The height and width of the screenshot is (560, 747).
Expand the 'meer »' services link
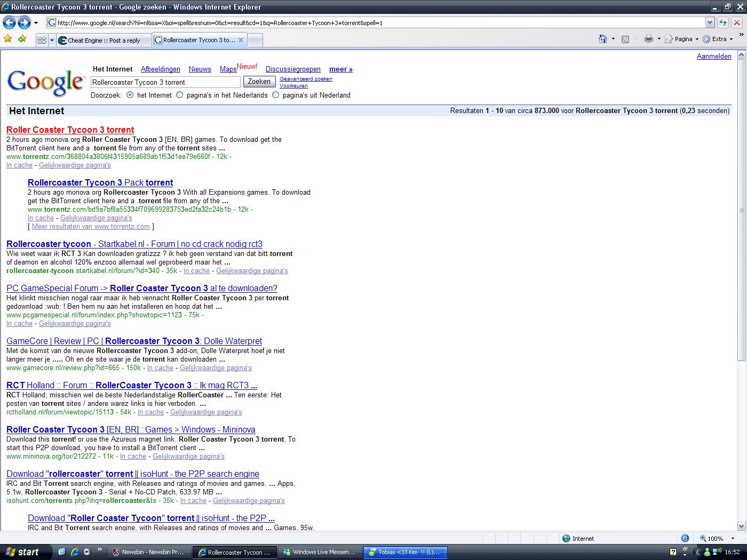tap(341, 69)
